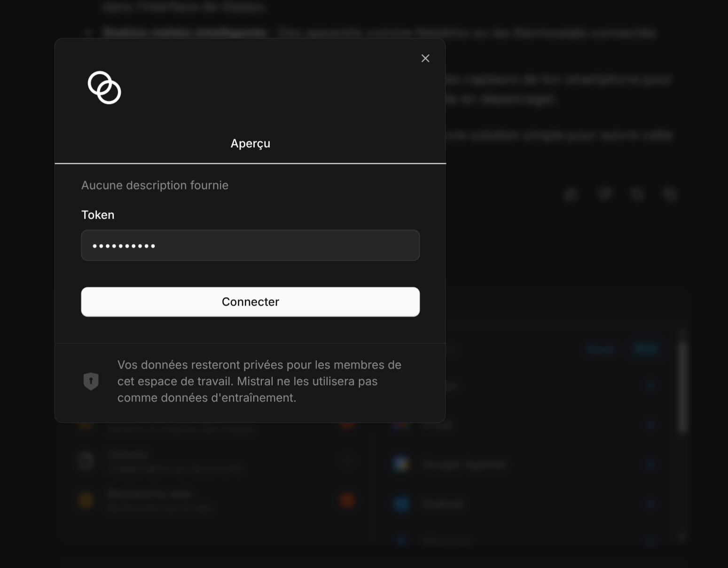728x568 pixels.
Task: Click the blurred blue Outlook connector icon
Action: [x=401, y=504]
